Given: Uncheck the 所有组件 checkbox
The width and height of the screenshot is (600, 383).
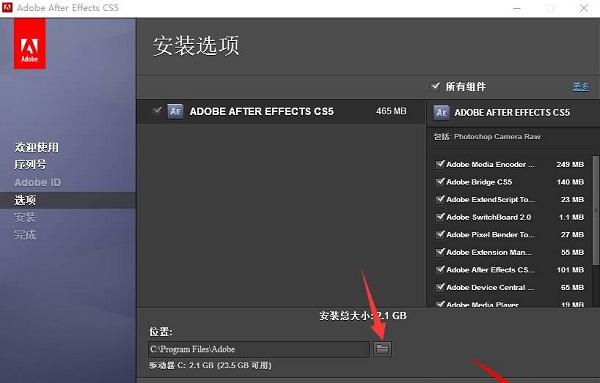Looking at the screenshot, I should pyautogui.click(x=435, y=86).
